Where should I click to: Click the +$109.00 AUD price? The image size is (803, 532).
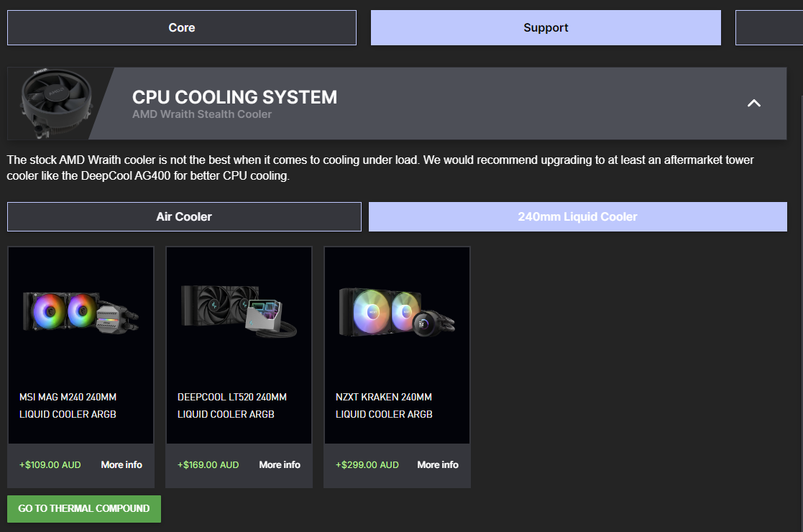[50, 465]
